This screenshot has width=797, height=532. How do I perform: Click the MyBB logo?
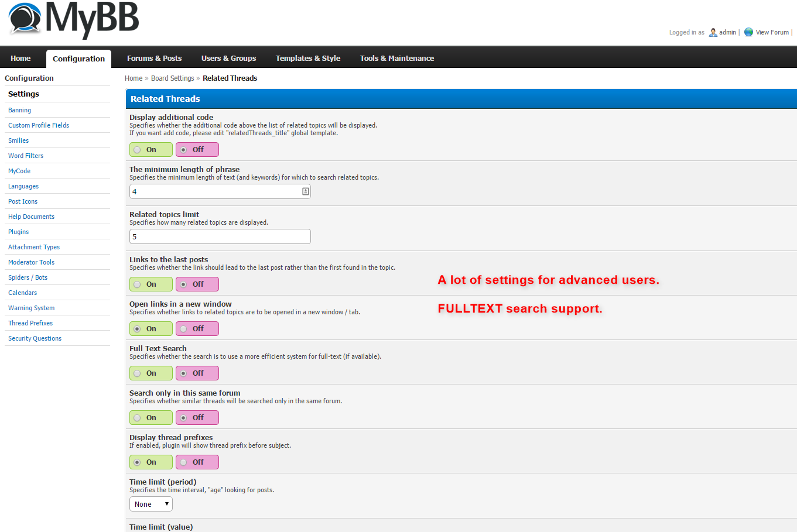[x=74, y=19]
